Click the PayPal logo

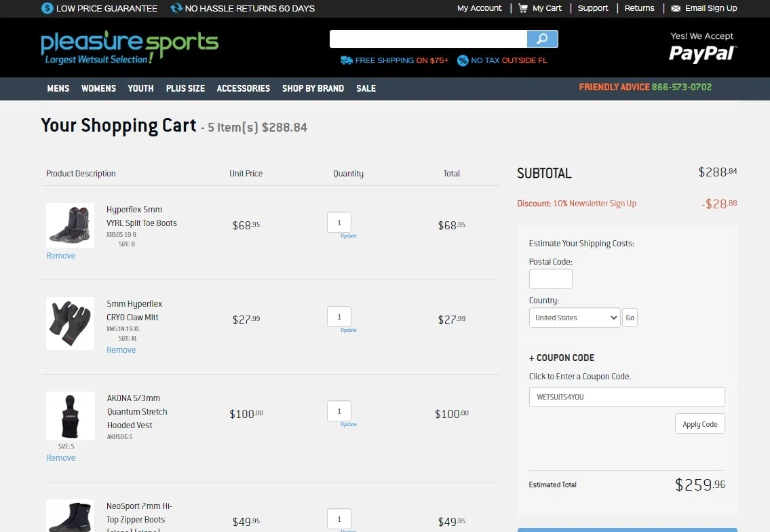[x=703, y=53]
